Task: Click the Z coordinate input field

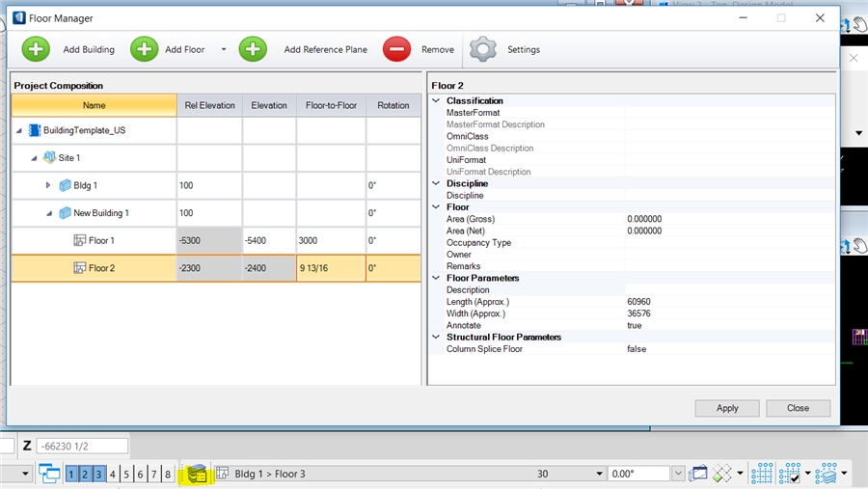Action: (x=82, y=446)
